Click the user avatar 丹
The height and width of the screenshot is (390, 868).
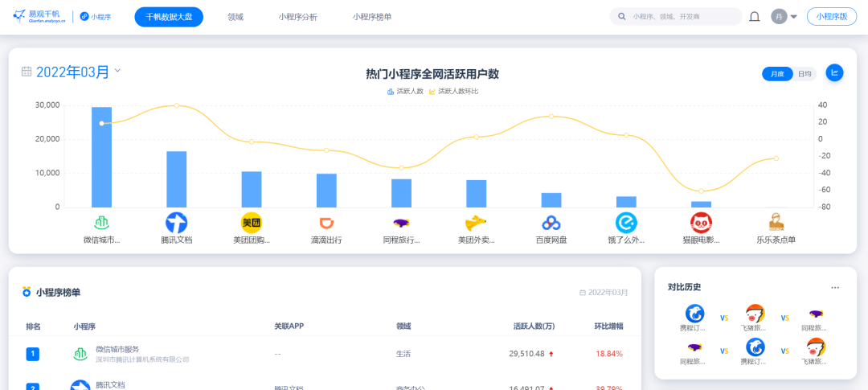coord(779,17)
